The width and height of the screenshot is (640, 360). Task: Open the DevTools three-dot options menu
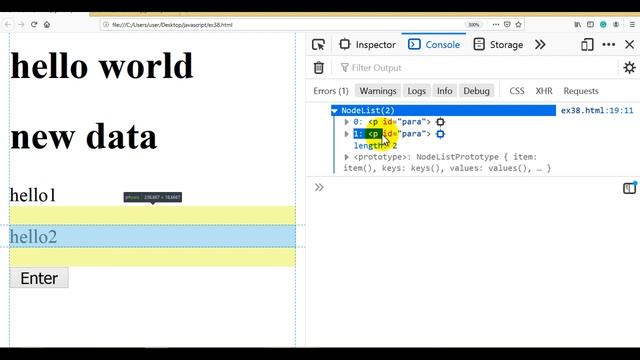609,44
